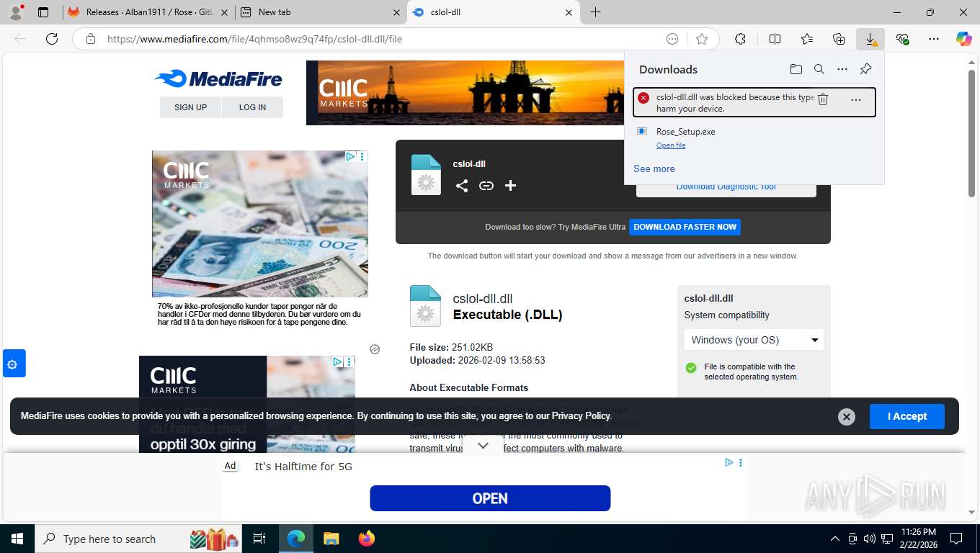Add cslol-dll to account with plus

510,186
